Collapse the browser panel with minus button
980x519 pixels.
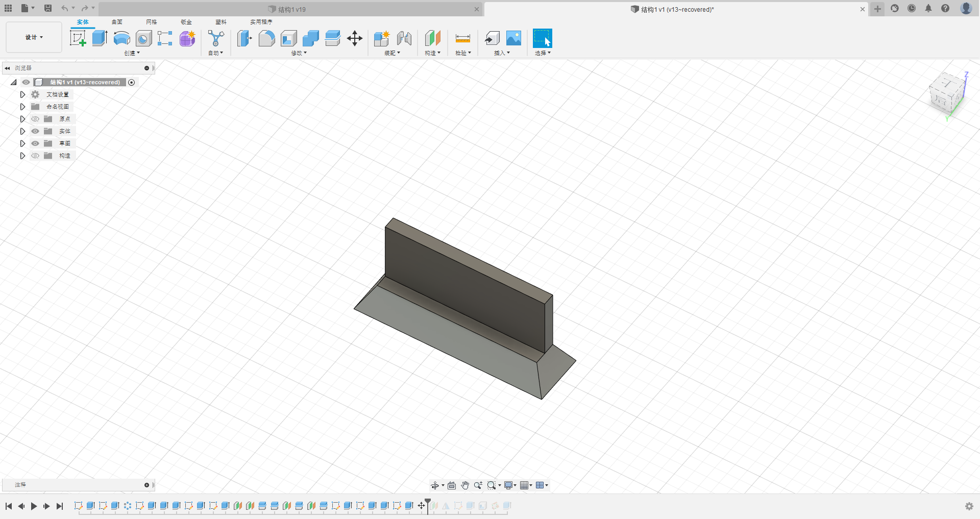(146, 68)
